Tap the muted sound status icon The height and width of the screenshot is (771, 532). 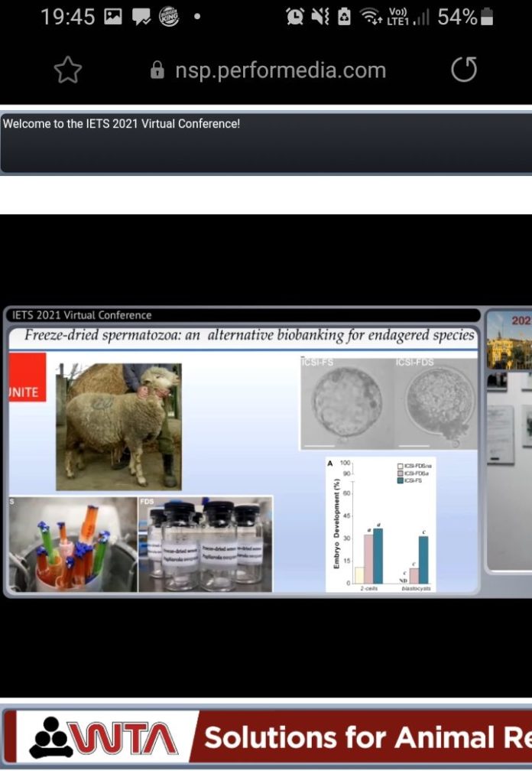click(320, 17)
